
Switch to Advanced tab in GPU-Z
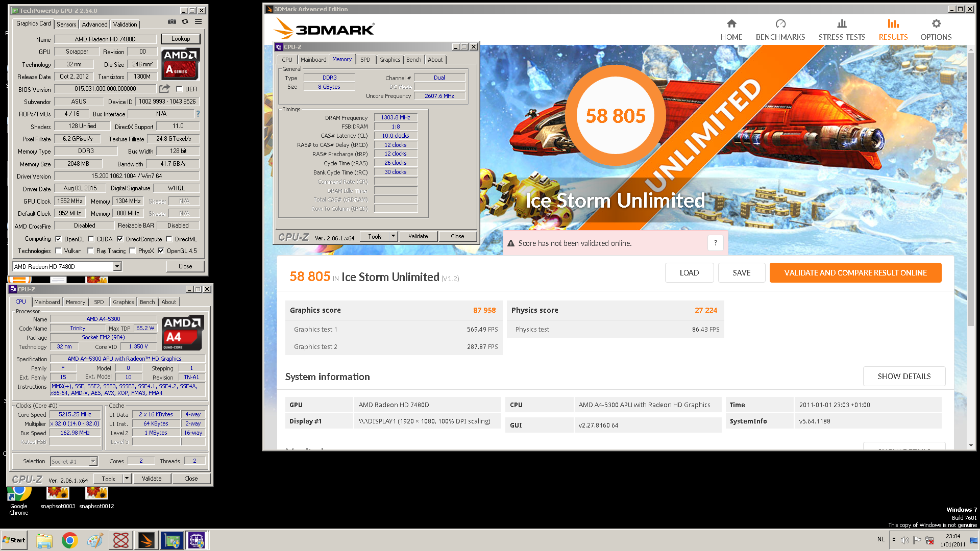coord(94,24)
